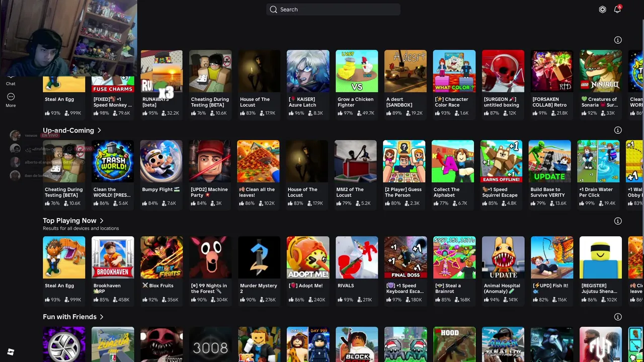Open the Animal Hospital (Anomaly) thumbnail
The image size is (644, 362).
pyautogui.click(x=503, y=257)
